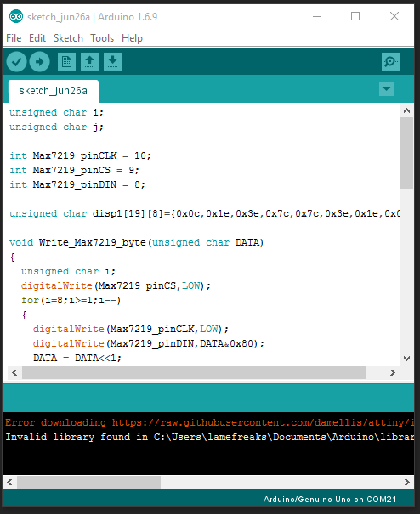Click the line 'int Max7219_pinCLK = 10;'
Screen dimensions: 420x514
coord(80,155)
